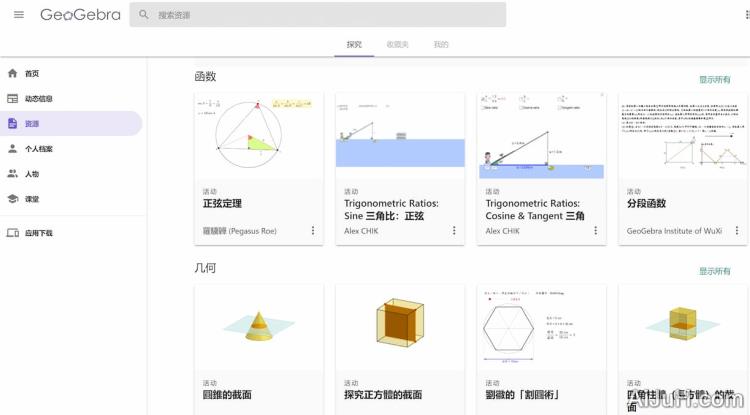Click the 函数 section heading
750x415 pixels.
[205, 76]
